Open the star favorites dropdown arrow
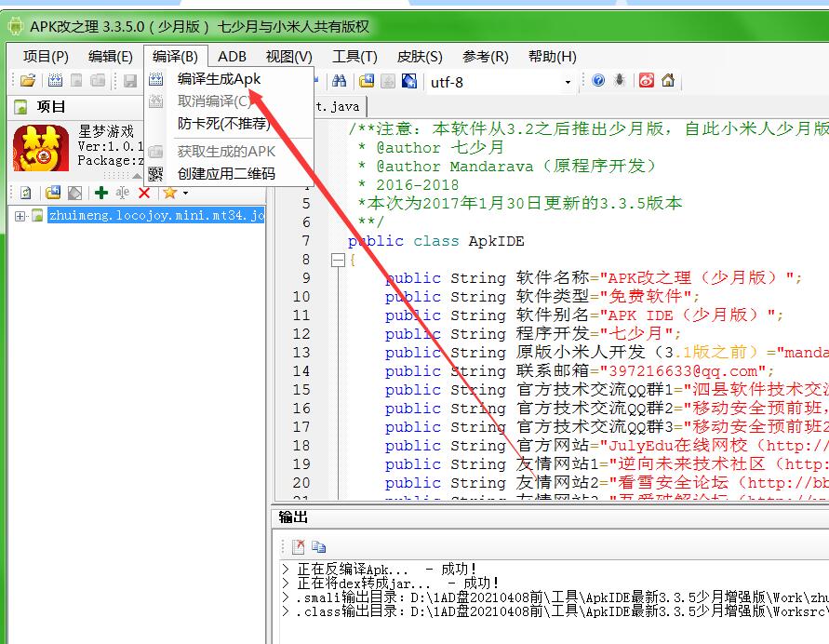The height and width of the screenshot is (644, 829). pos(185,194)
